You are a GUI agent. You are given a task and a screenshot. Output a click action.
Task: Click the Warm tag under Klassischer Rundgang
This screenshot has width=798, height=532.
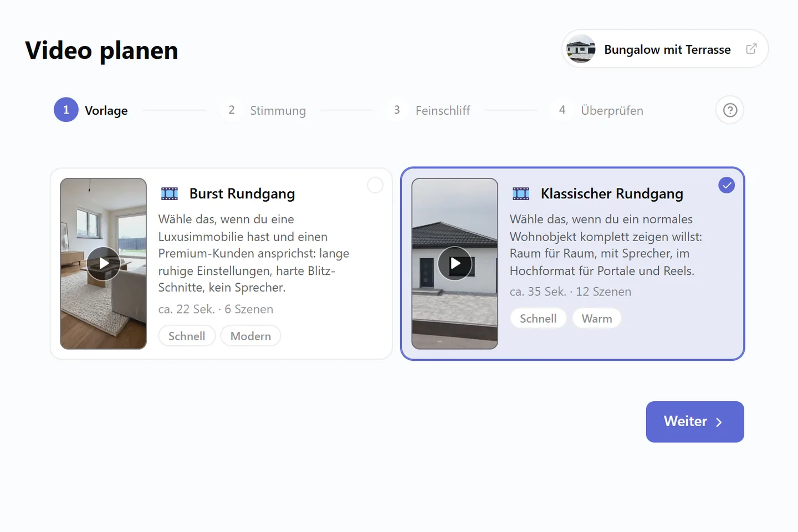[597, 319]
